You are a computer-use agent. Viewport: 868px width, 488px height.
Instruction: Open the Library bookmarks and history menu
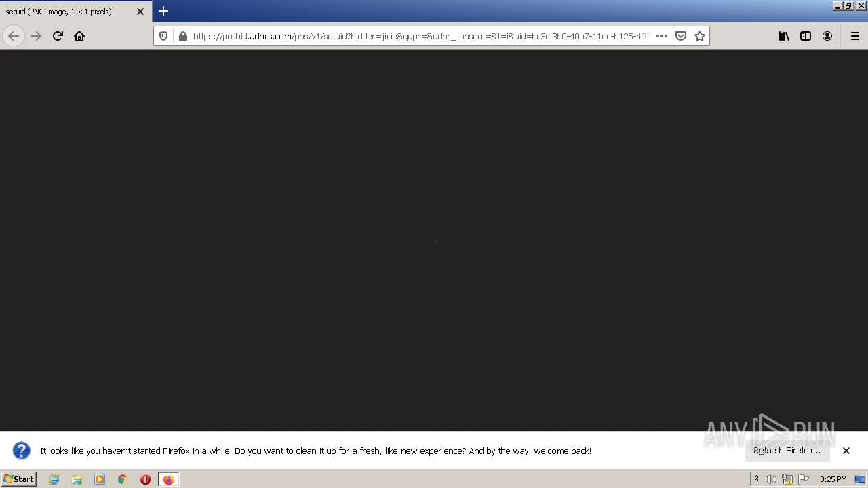(784, 36)
